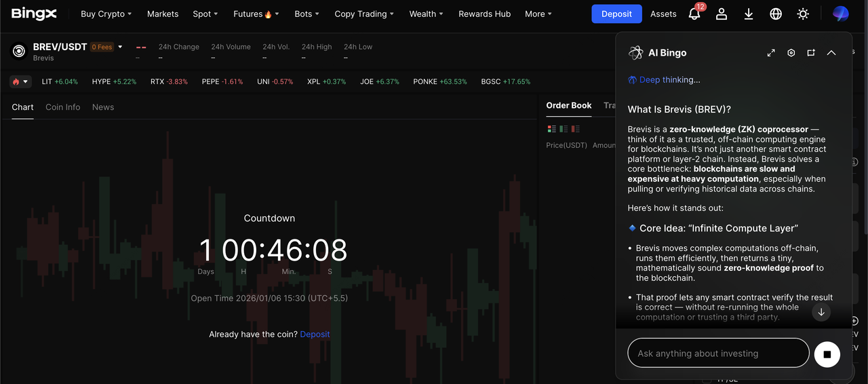Switch to the Coin Info tab
The height and width of the screenshot is (384, 868).
pyautogui.click(x=62, y=107)
